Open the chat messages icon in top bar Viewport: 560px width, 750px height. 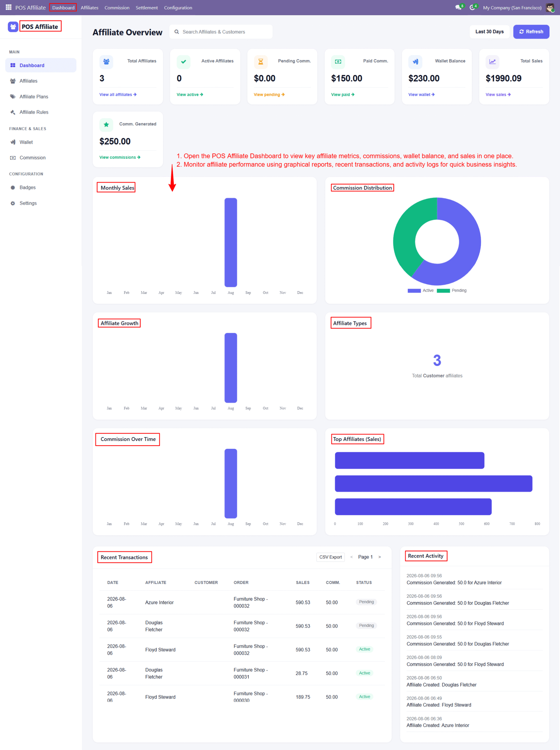click(x=459, y=7)
